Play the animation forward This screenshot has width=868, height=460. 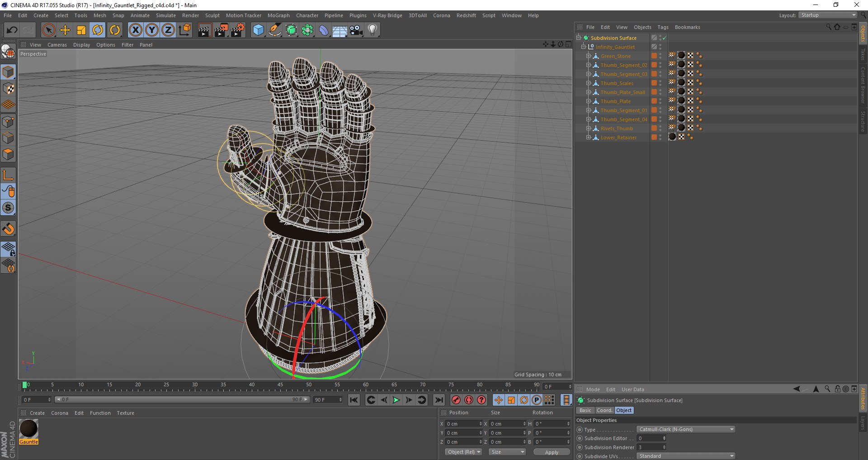pyautogui.click(x=396, y=400)
